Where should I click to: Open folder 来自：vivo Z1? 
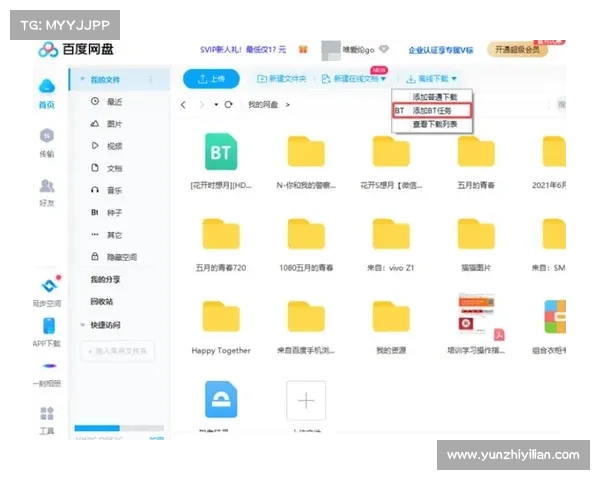[391, 234]
